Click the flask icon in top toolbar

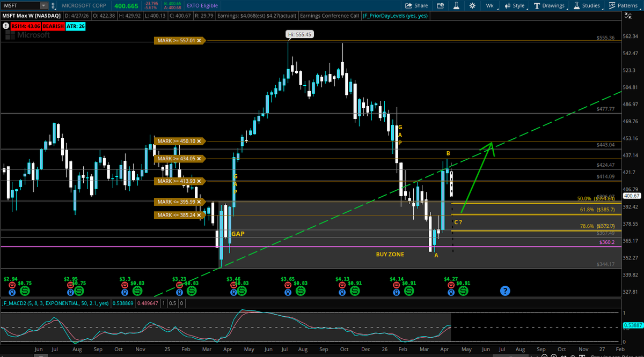click(456, 5)
